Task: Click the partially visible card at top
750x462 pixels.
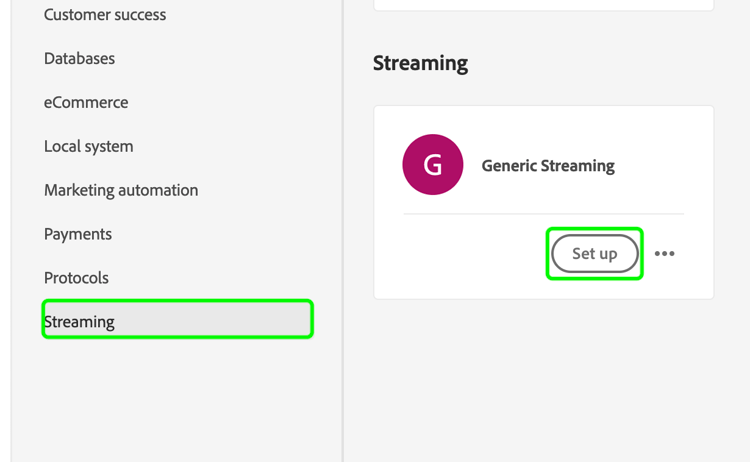Action: pyautogui.click(x=543, y=5)
